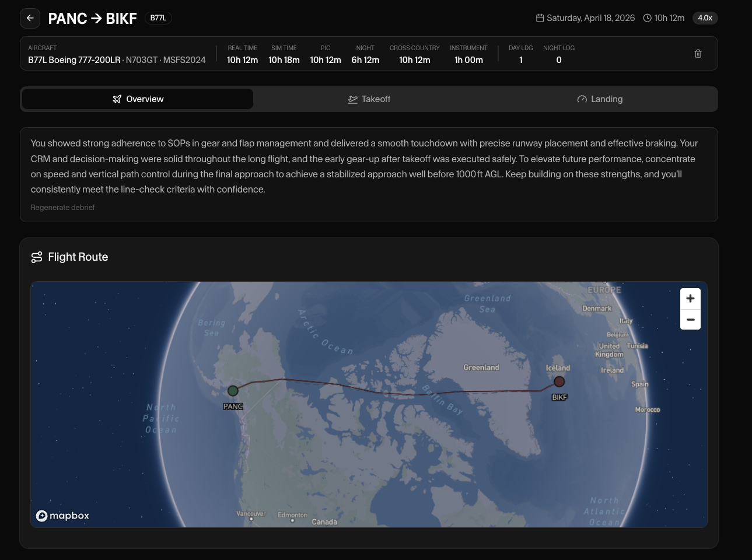The height and width of the screenshot is (560, 752).
Task: Click the Baffin Bay map label
Action: tap(443, 400)
